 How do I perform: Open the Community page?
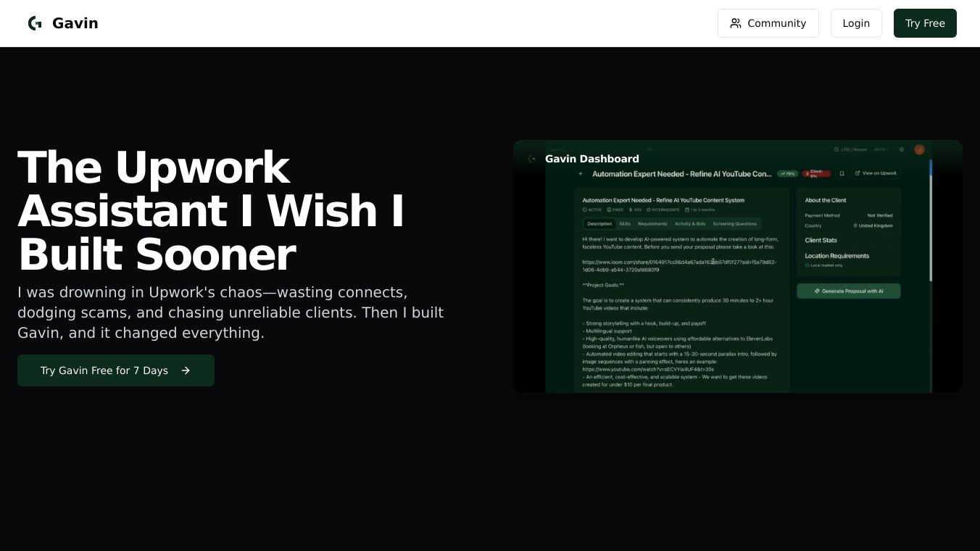[768, 23]
